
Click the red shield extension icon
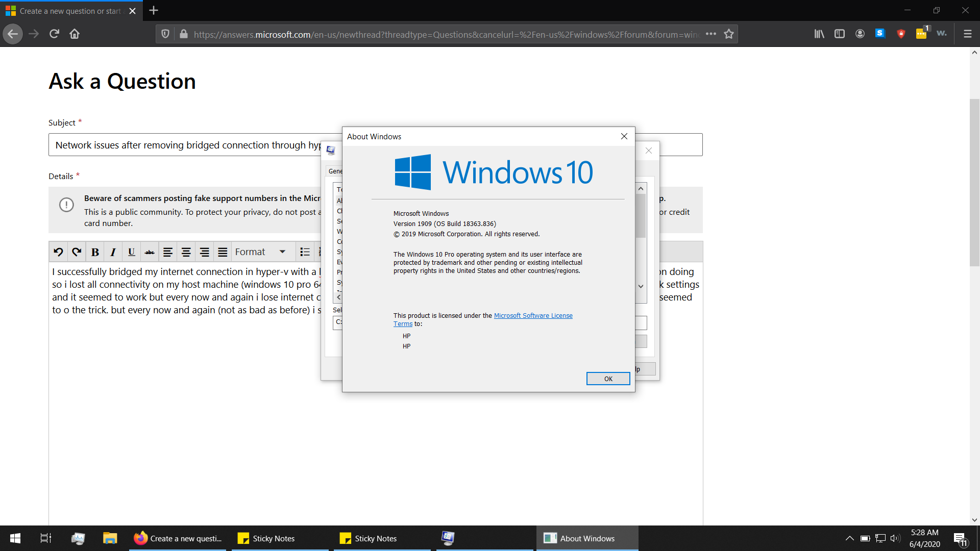coord(901,34)
